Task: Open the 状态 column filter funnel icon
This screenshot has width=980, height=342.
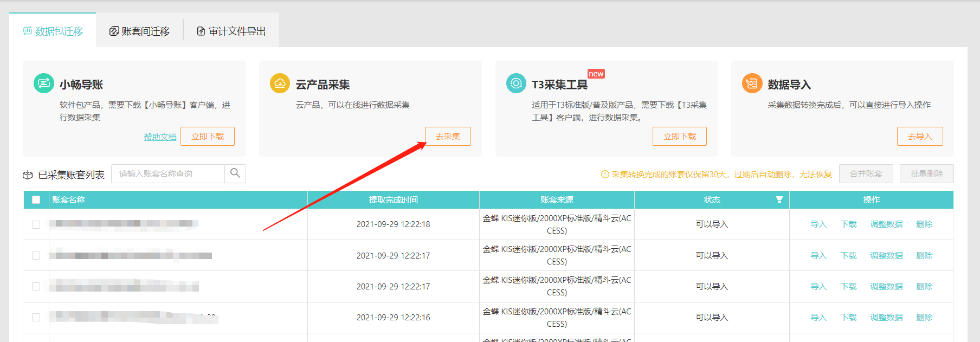Action: click(x=779, y=199)
